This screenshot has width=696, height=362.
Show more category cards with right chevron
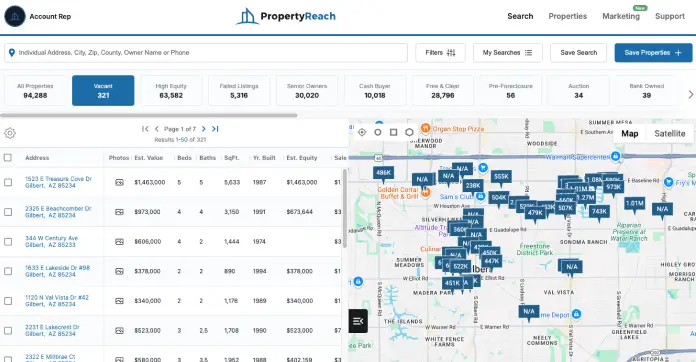click(690, 94)
